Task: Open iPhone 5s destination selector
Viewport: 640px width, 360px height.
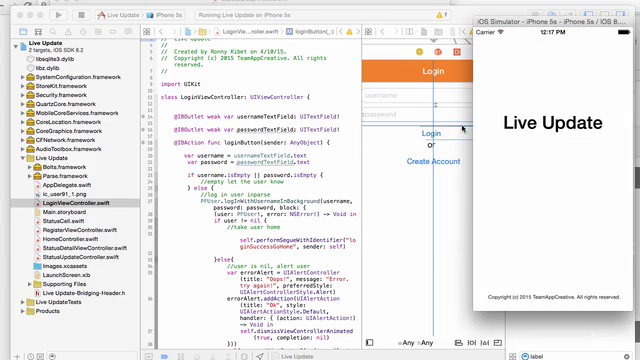Action: pos(164,15)
